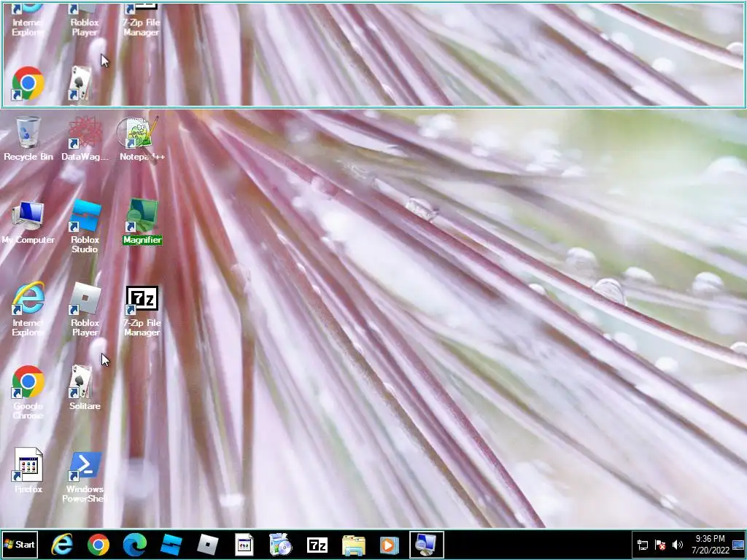The image size is (747, 560).
Task: Select the Solitare labeled desktop shortcut
Action: [x=85, y=388]
